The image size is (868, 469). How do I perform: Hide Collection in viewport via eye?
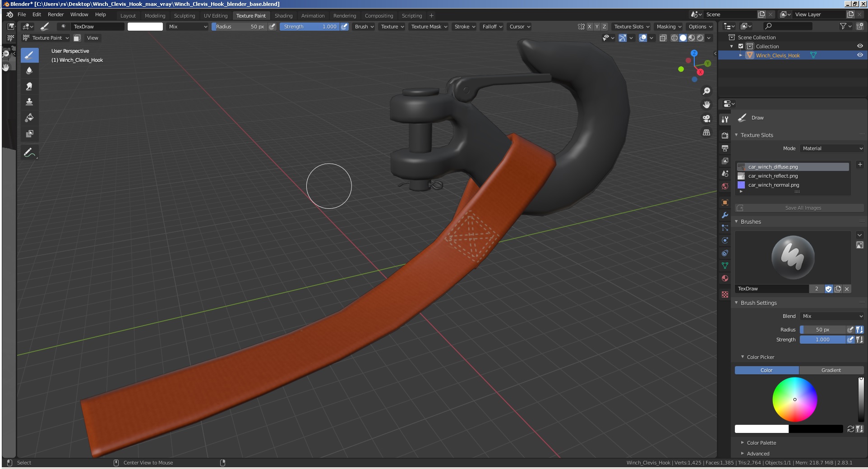860,46
